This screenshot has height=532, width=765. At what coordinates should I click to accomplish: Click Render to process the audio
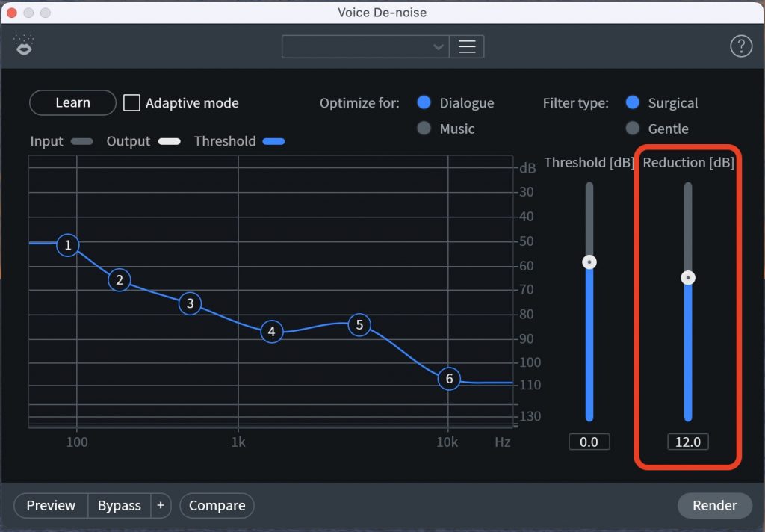coord(714,506)
